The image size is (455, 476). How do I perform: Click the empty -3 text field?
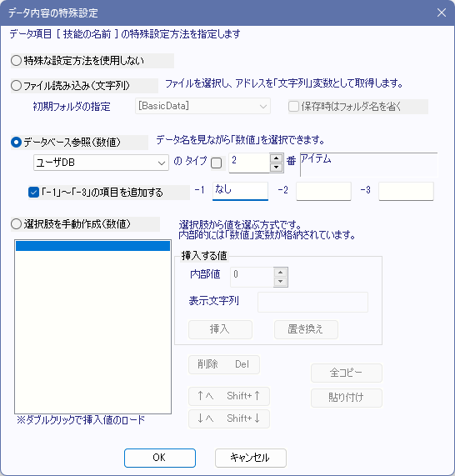coord(406,191)
